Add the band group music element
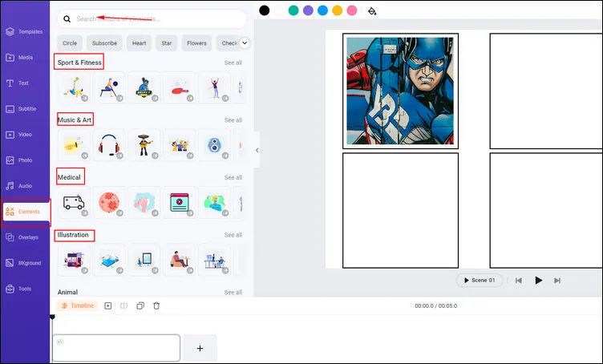 point(179,145)
